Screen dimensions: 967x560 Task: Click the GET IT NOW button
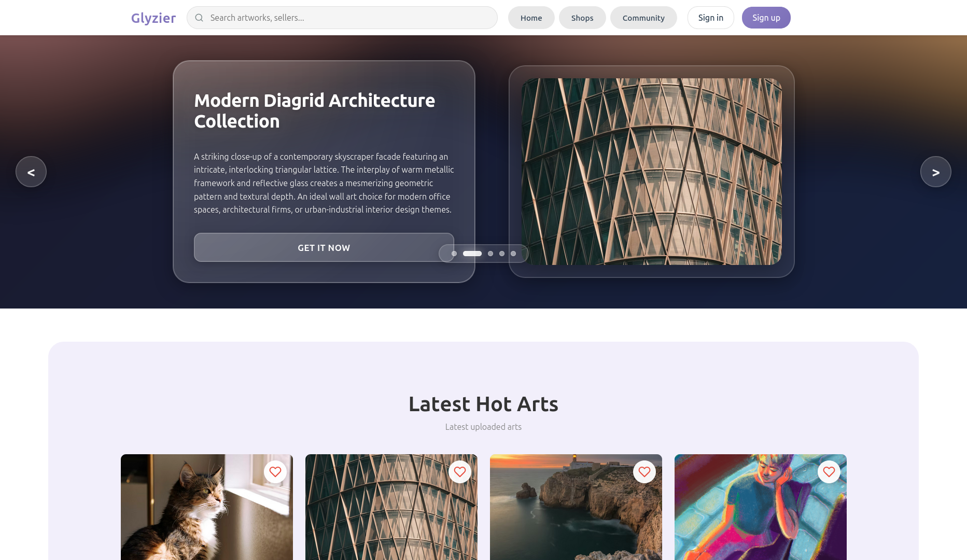point(324,247)
